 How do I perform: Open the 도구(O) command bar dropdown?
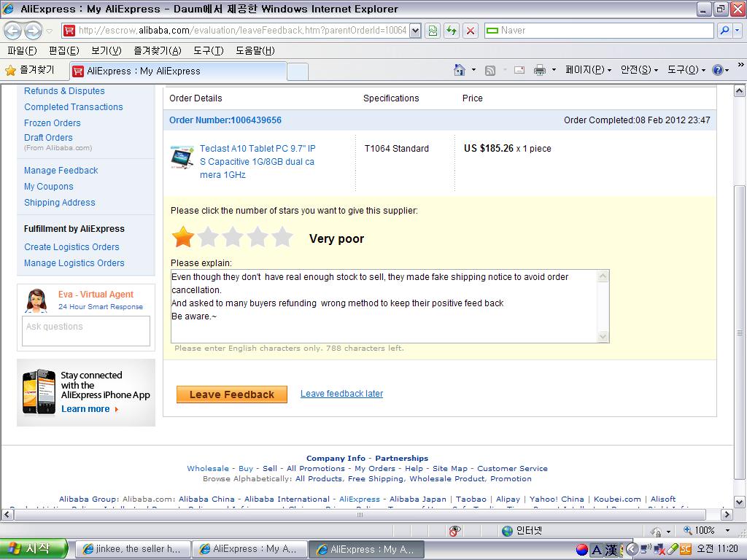point(686,70)
